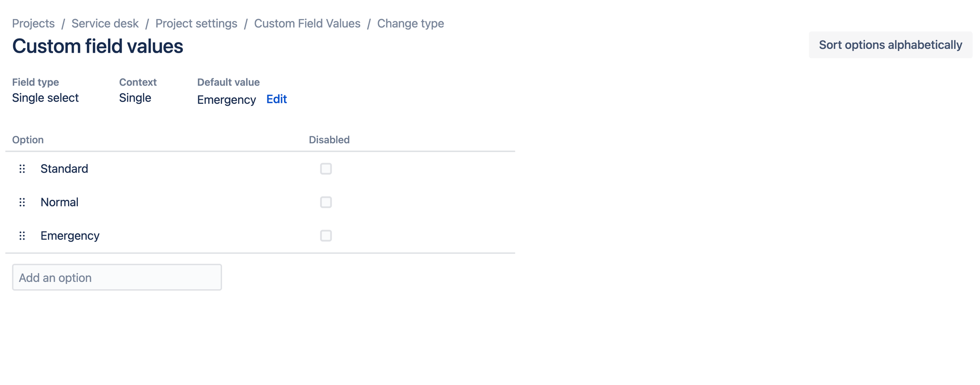Viewport: 980px width, 385px height.
Task: Click the drag handle for Emergency option
Action: 22,236
